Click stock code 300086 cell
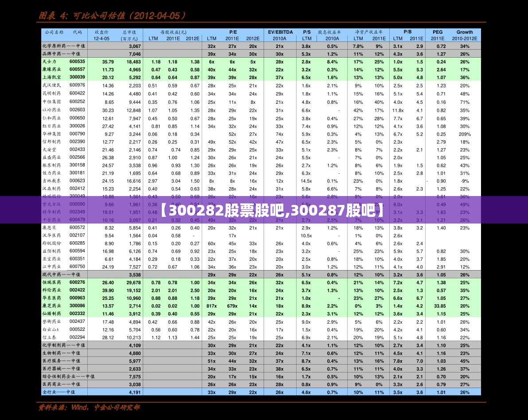The height and width of the screenshot is (420, 528). (77, 306)
